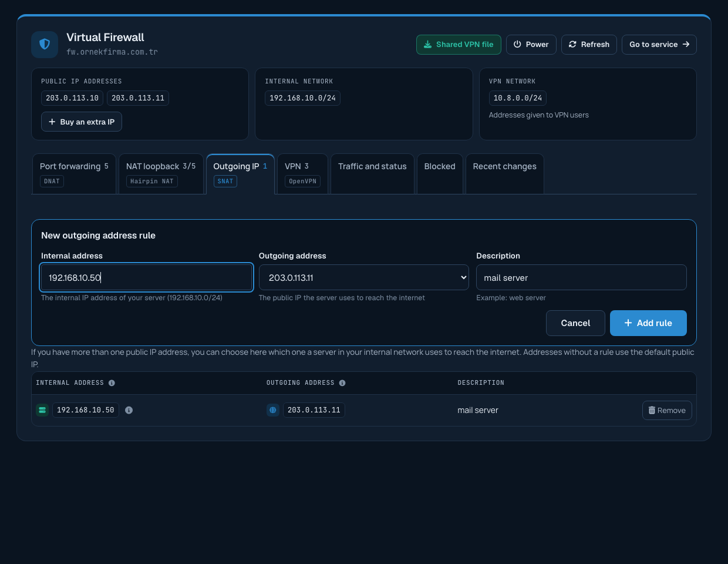Viewport: 728px width, 564px height.
Task: Refresh the firewall status
Action: pos(589,45)
